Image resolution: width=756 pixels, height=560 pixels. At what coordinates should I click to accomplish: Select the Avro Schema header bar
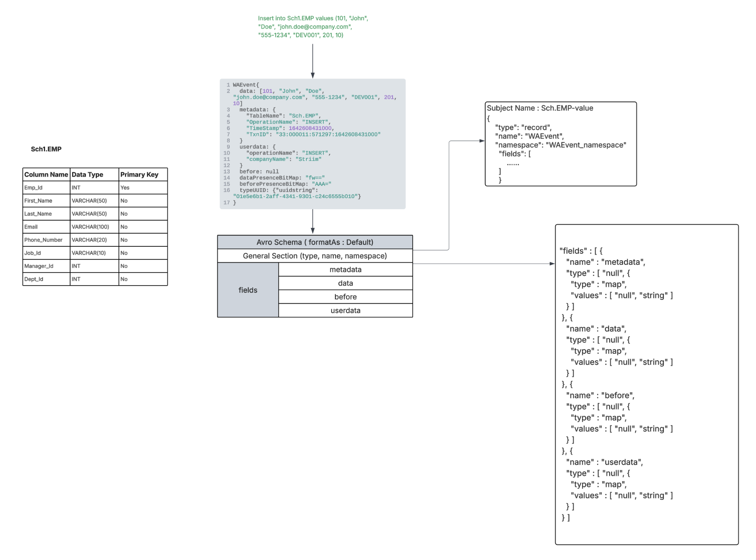coord(315,242)
